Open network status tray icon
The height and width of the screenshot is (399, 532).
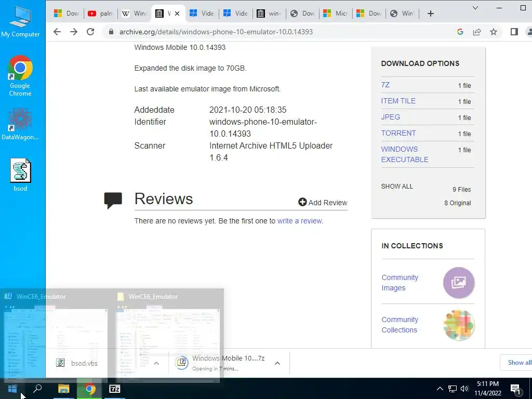coord(453,389)
